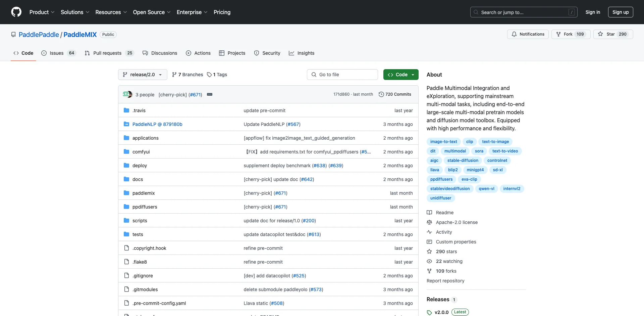Switch to the Issues tab

[x=59, y=53]
